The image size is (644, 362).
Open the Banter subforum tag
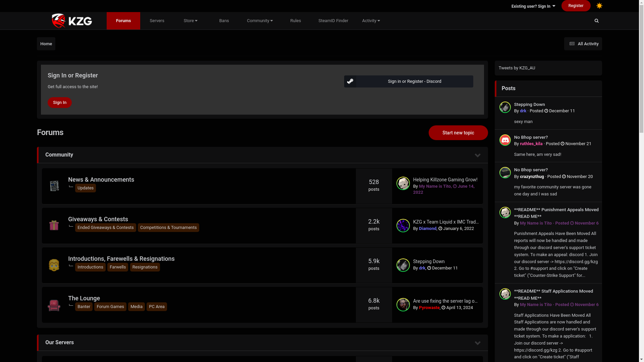84,307
